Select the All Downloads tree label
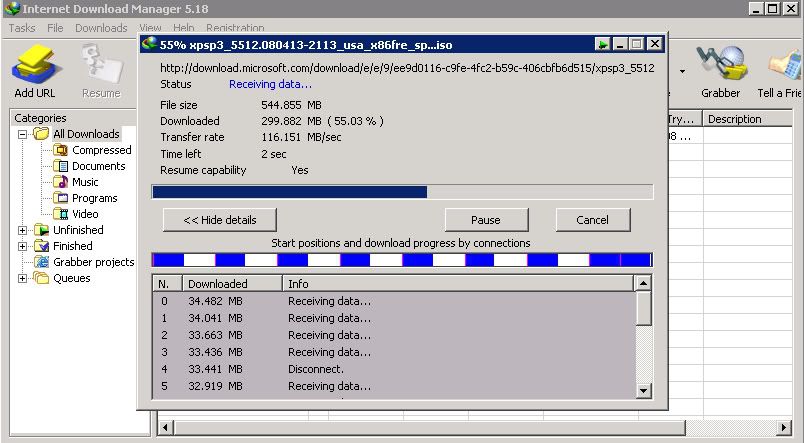 pyautogui.click(x=86, y=134)
